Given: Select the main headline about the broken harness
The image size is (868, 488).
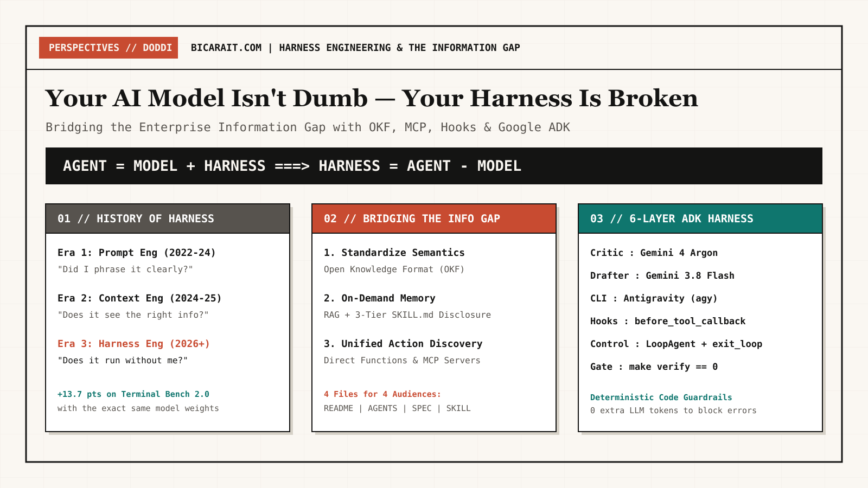Looking at the screenshot, I should coord(372,98).
